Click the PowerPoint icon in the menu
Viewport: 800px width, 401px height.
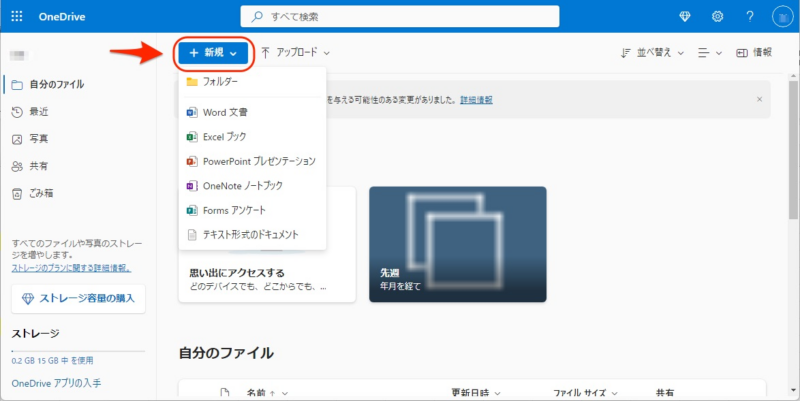pyautogui.click(x=192, y=161)
